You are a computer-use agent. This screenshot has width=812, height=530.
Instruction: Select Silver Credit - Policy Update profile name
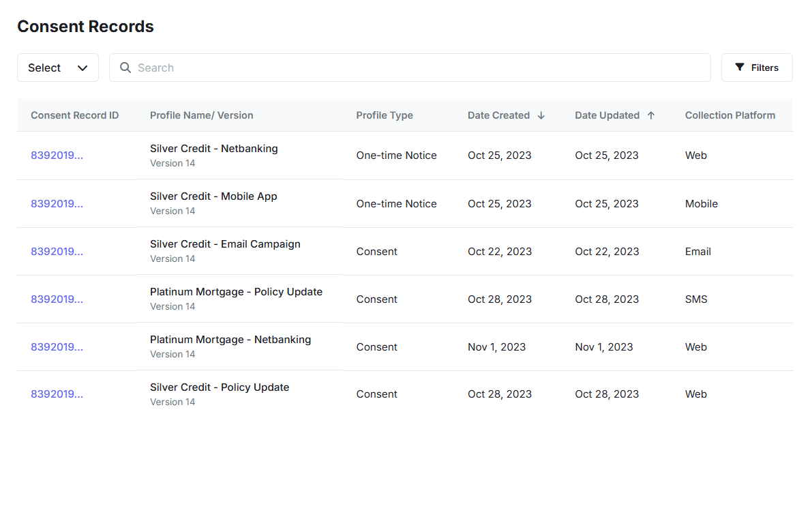[x=220, y=387]
